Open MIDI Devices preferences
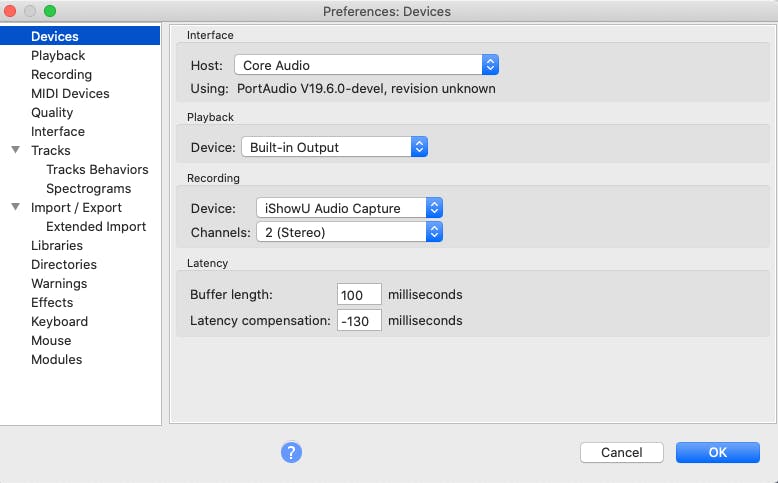The image size is (778, 483). coord(70,93)
